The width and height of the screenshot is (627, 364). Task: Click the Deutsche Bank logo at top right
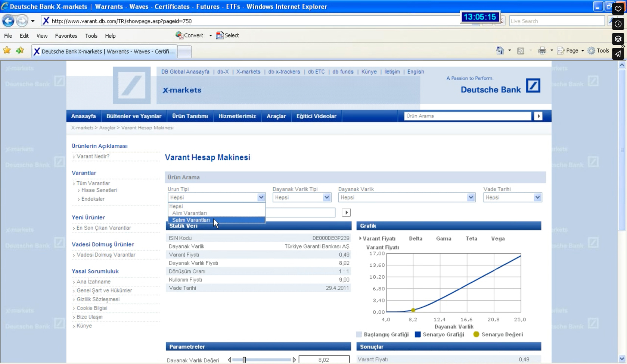[x=533, y=86]
